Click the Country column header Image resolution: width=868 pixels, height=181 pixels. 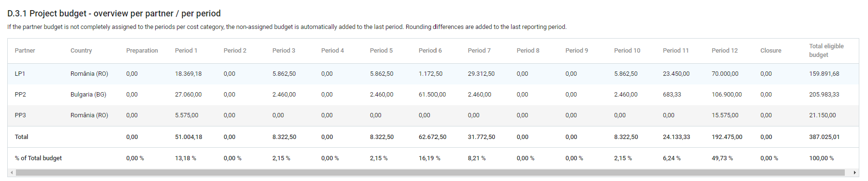[x=81, y=51]
